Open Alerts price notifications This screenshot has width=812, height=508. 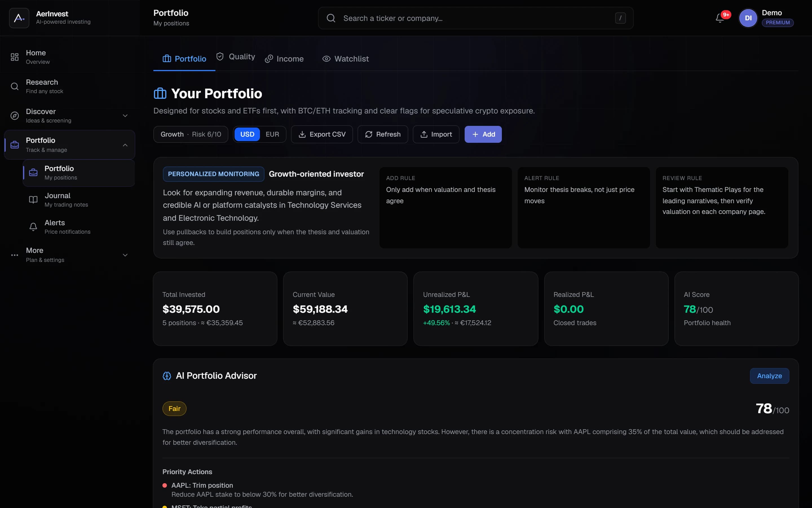[x=79, y=227]
